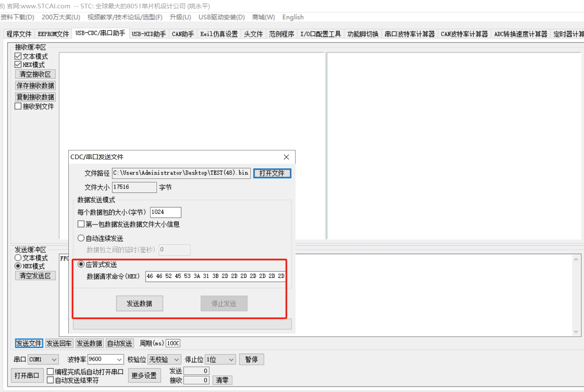Click send buffer scrollbar down arrow
This screenshot has width=584, height=392.
coord(576,332)
